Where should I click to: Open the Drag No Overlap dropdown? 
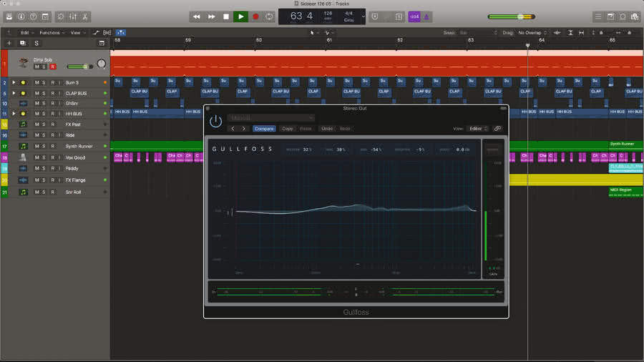pos(532,32)
